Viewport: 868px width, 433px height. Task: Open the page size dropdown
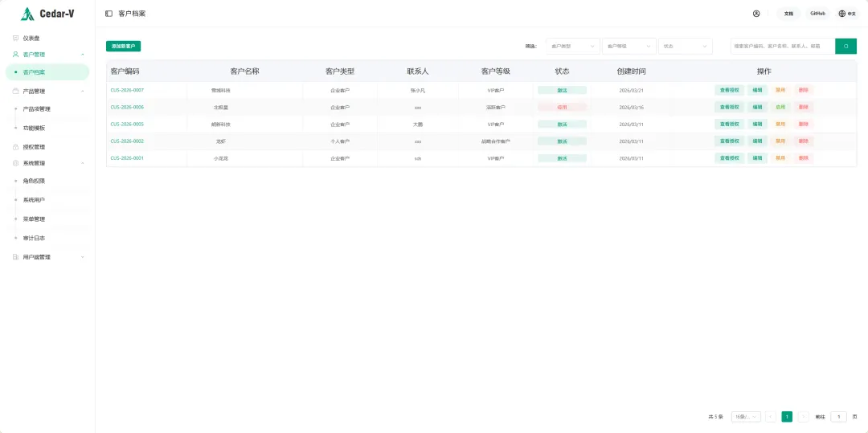point(746,416)
